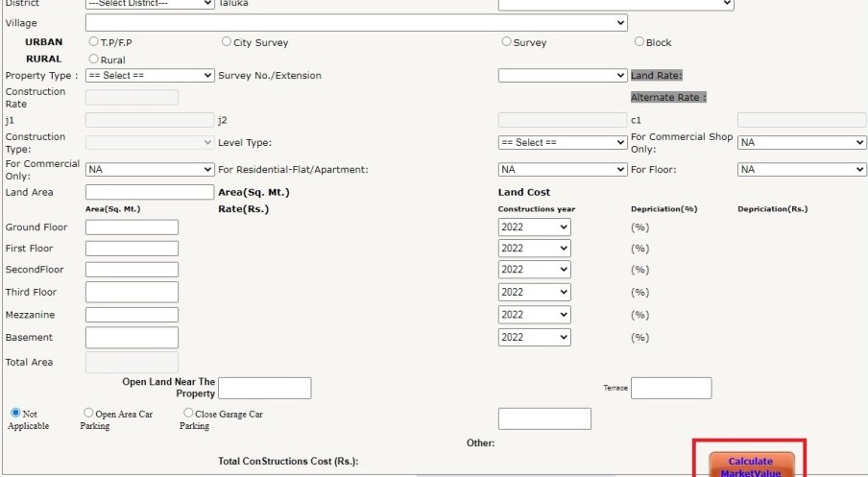This screenshot has width=868, height=477.
Task: Click the Land Area input field
Action: (x=150, y=192)
